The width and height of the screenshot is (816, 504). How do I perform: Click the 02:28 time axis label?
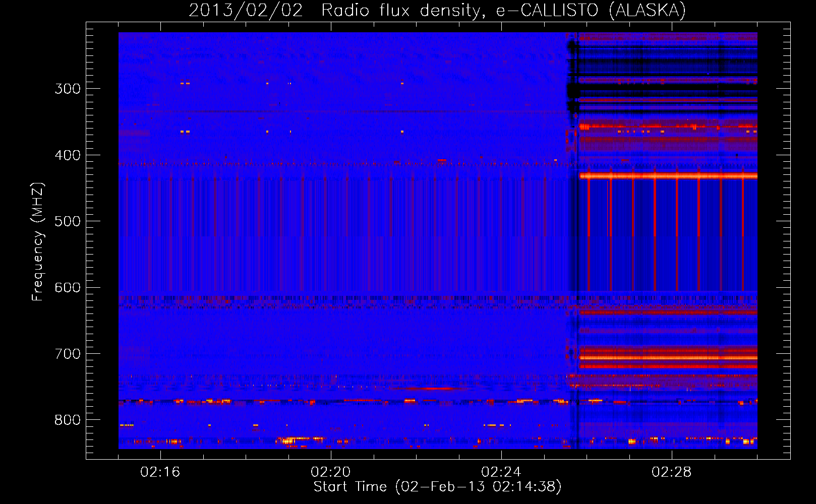672,472
